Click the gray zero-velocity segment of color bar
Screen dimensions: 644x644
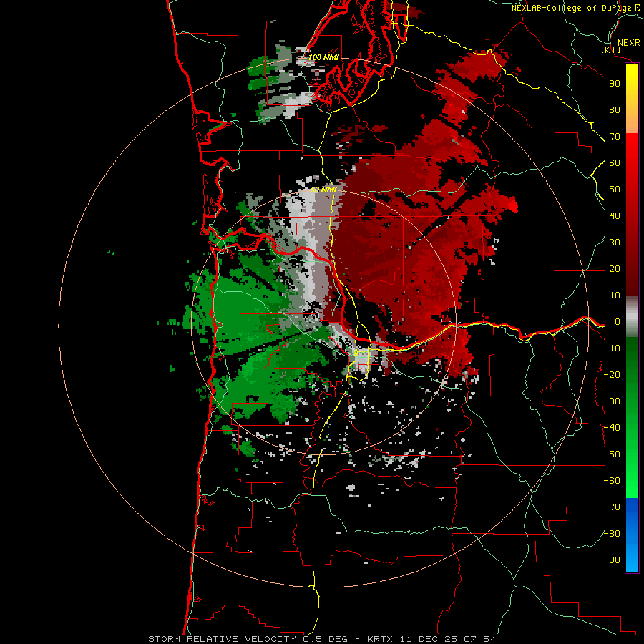pos(632,317)
